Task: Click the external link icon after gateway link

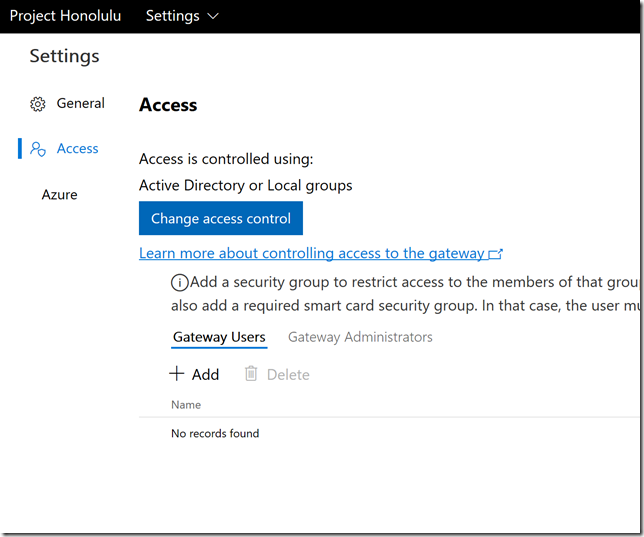Action: (495, 254)
